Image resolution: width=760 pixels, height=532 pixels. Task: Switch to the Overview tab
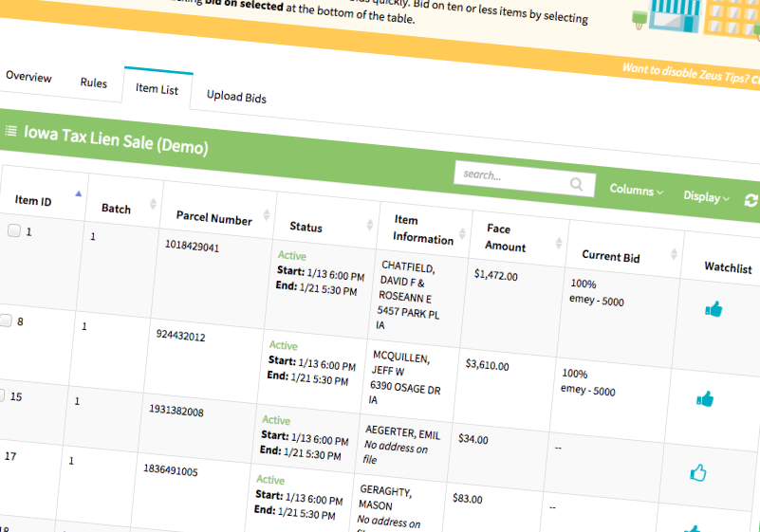(x=28, y=77)
